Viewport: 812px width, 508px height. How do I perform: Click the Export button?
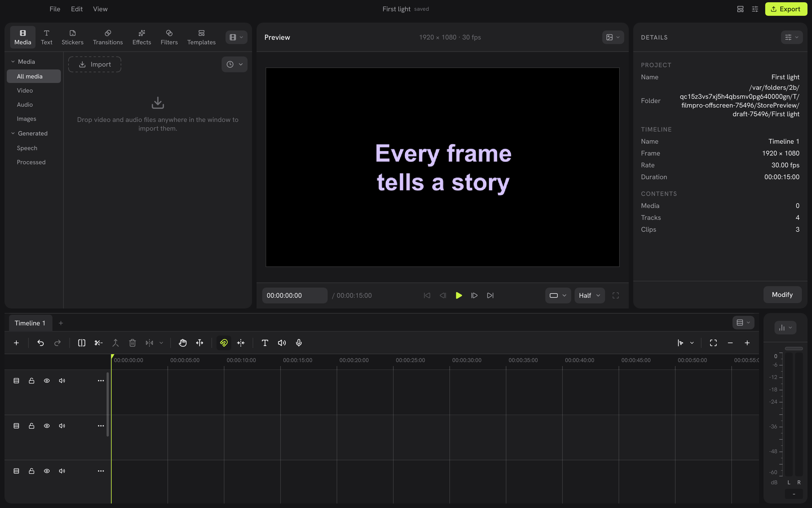click(x=786, y=9)
